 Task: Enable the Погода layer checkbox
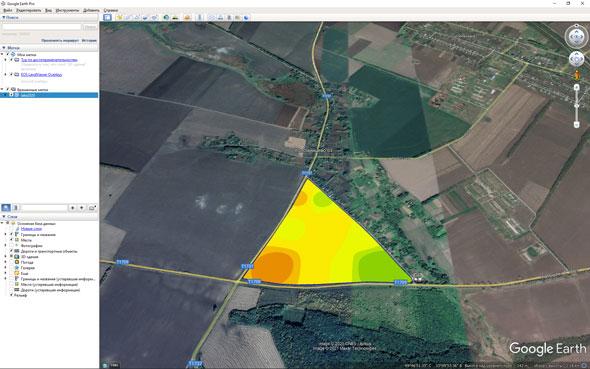11,262
